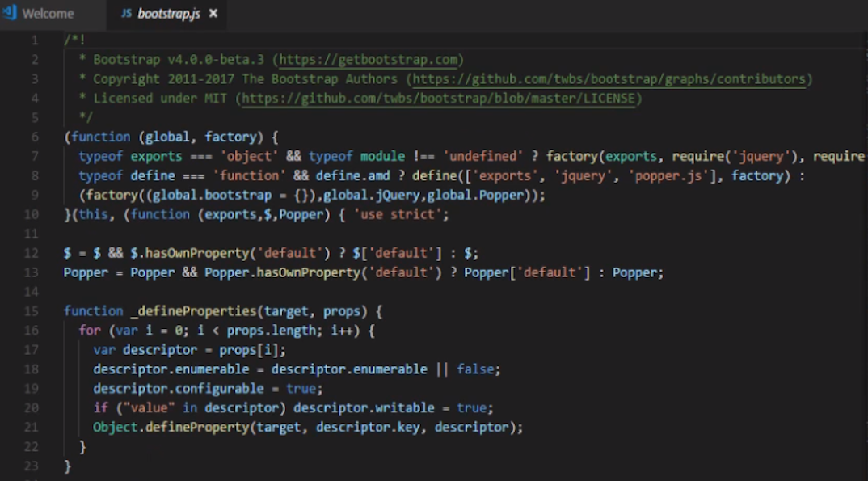Click the JS file icon on bootstrap.js tab
The image size is (868, 481).
coord(126,13)
